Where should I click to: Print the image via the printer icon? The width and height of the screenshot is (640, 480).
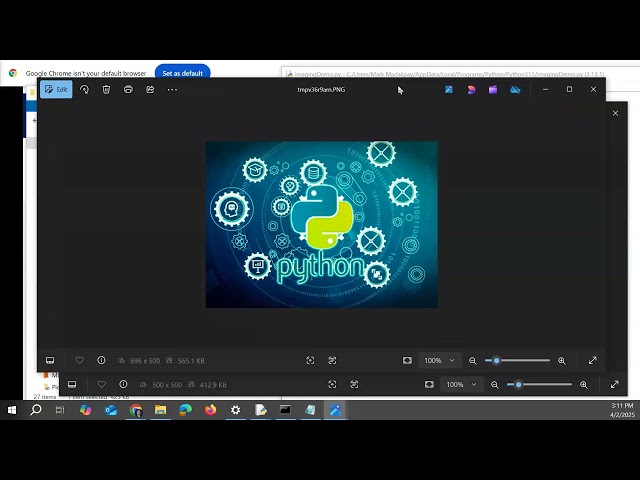(x=128, y=89)
